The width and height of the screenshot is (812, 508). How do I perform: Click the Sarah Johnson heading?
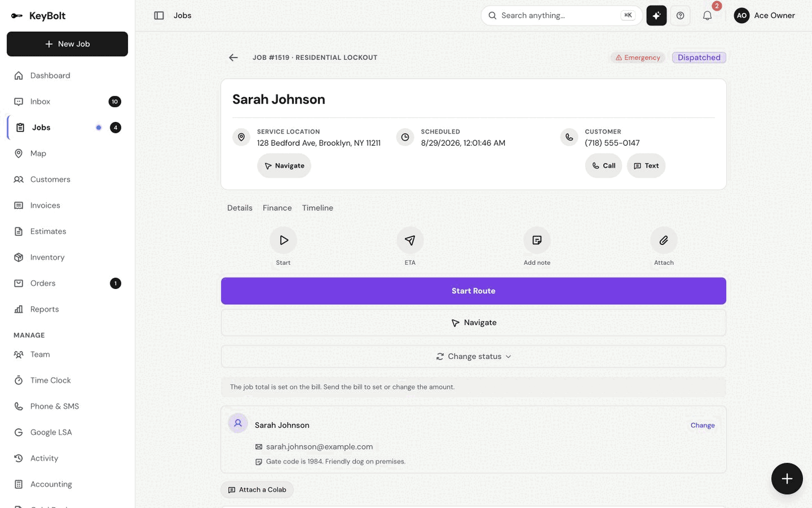pyautogui.click(x=279, y=100)
